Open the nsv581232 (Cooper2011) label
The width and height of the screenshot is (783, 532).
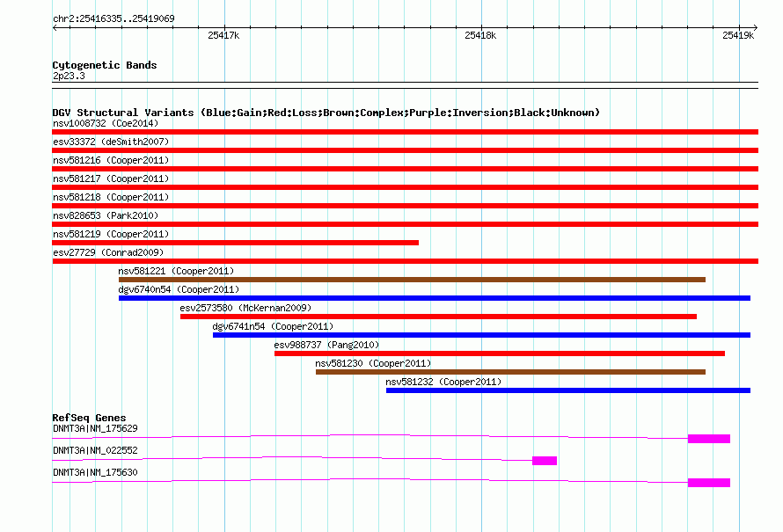(443, 382)
